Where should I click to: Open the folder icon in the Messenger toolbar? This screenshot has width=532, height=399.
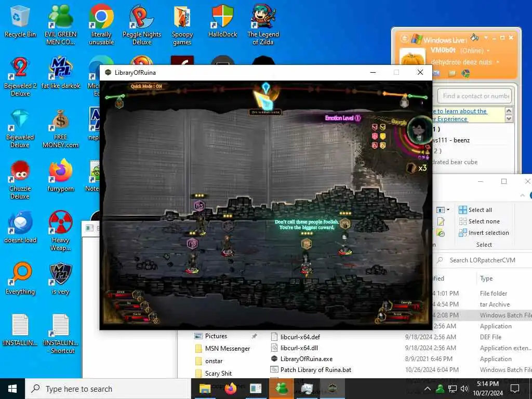pos(451,73)
